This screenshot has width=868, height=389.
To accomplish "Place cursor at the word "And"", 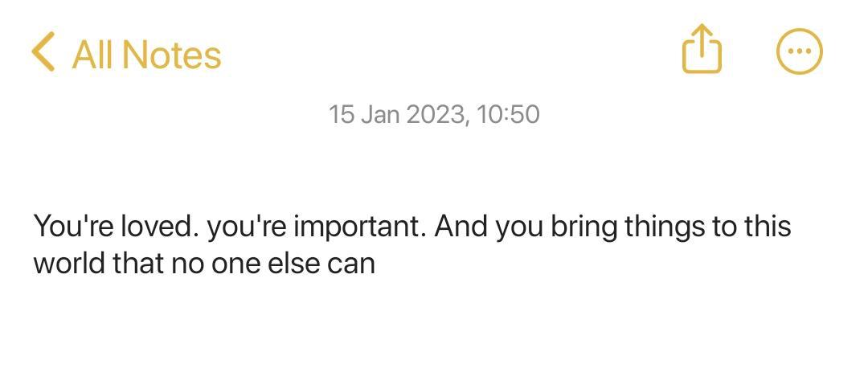I will (x=461, y=227).
